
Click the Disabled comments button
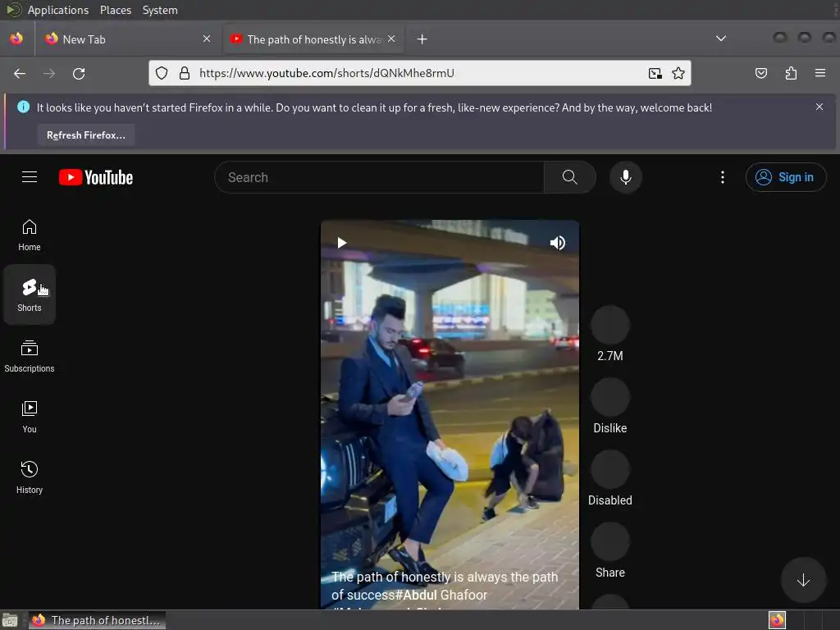(x=609, y=468)
